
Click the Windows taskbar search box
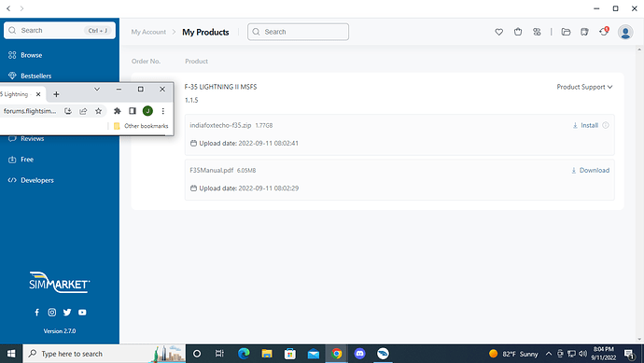coord(105,354)
